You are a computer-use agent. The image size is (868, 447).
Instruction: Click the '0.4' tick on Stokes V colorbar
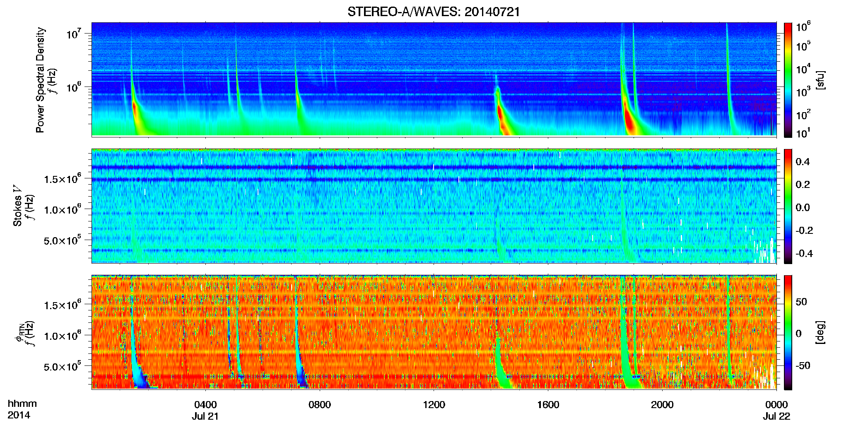803,162
